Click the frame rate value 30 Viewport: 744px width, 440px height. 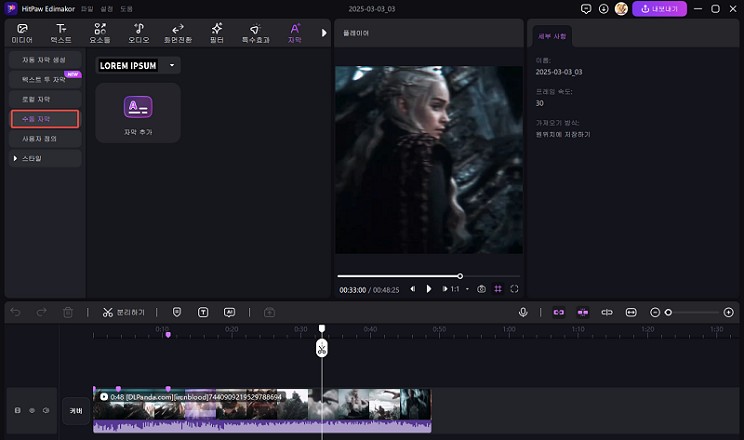[x=539, y=103]
